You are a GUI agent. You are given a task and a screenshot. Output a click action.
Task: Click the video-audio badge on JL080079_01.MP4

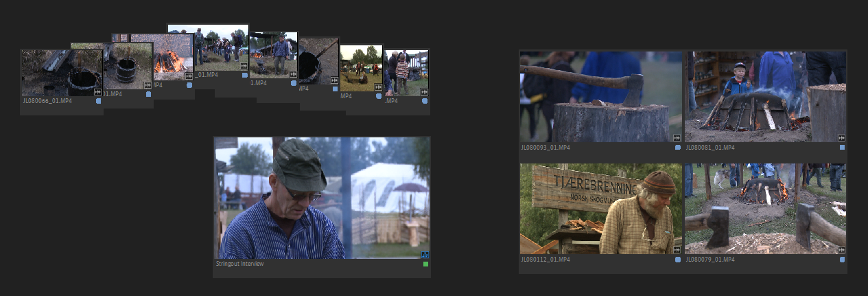click(x=841, y=250)
